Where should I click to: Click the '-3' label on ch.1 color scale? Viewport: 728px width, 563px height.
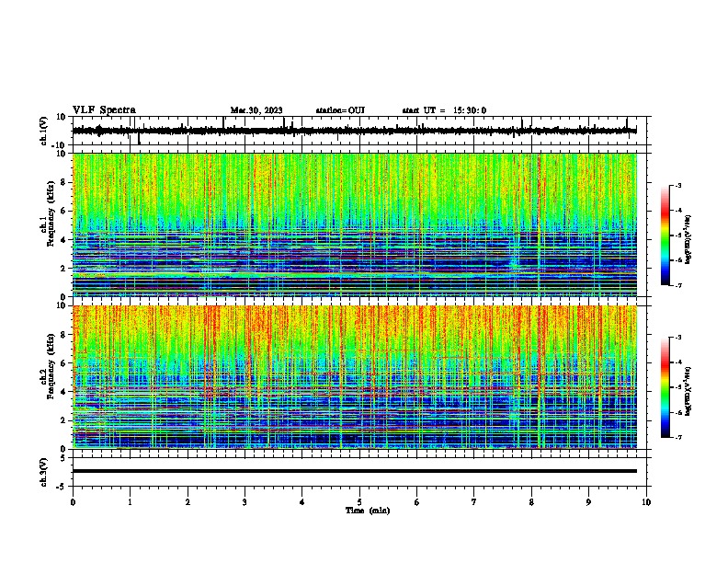click(x=678, y=186)
